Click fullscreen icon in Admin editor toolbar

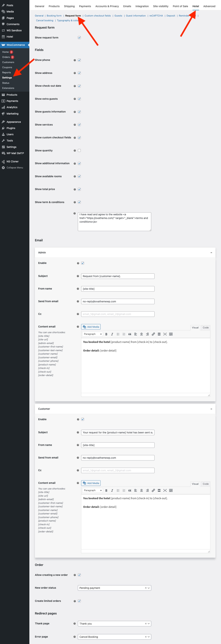point(165,334)
